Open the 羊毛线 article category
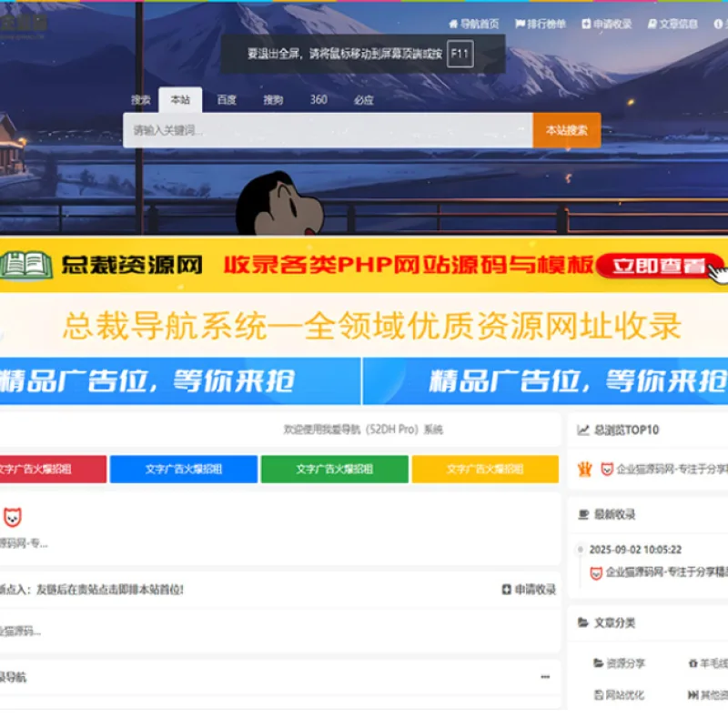Screen dimensions: 728x728 [713, 663]
